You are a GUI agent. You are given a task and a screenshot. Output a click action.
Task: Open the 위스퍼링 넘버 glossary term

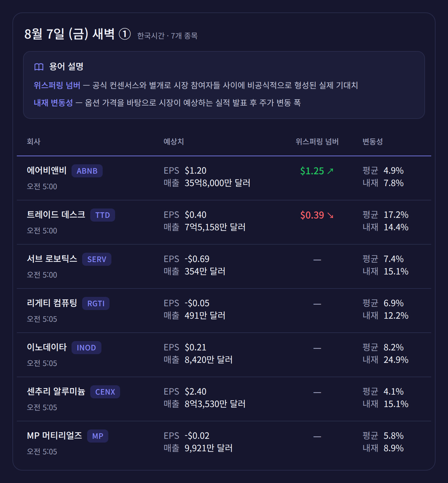click(x=57, y=85)
